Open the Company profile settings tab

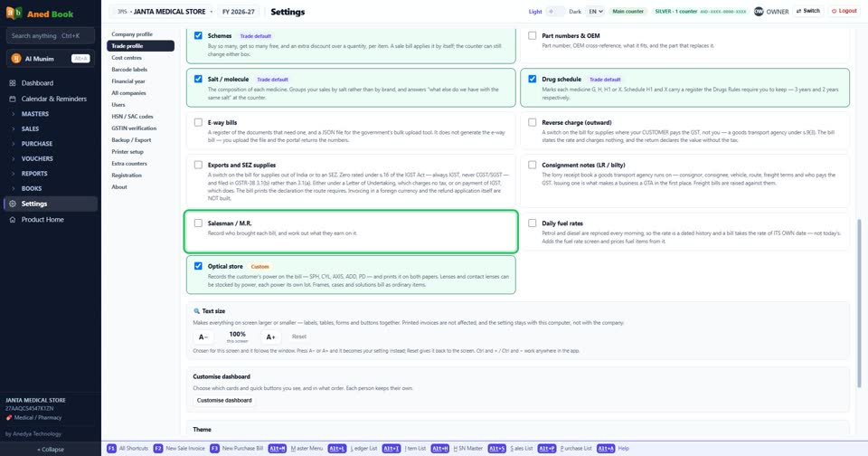tap(132, 34)
